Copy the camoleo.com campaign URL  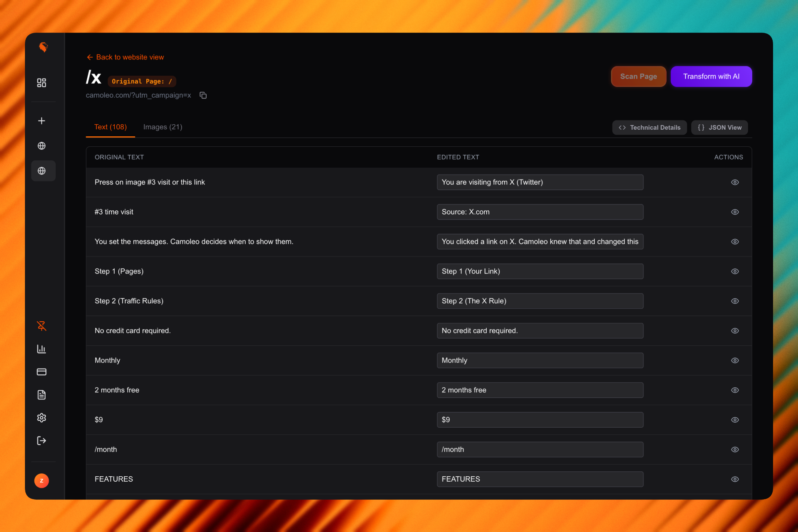pyautogui.click(x=203, y=96)
